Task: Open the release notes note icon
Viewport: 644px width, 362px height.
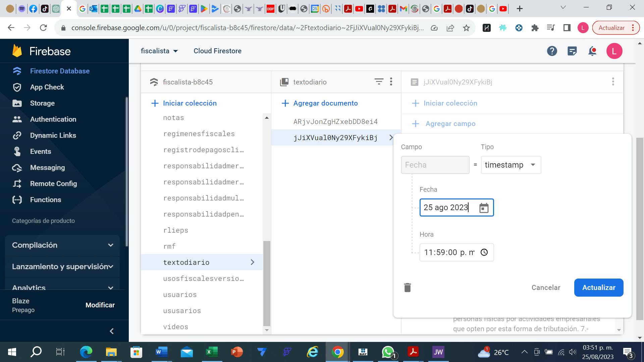Action: click(572, 51)
